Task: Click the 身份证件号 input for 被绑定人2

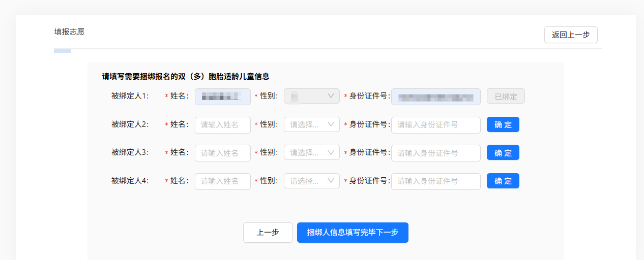Action: coord(436,125)
